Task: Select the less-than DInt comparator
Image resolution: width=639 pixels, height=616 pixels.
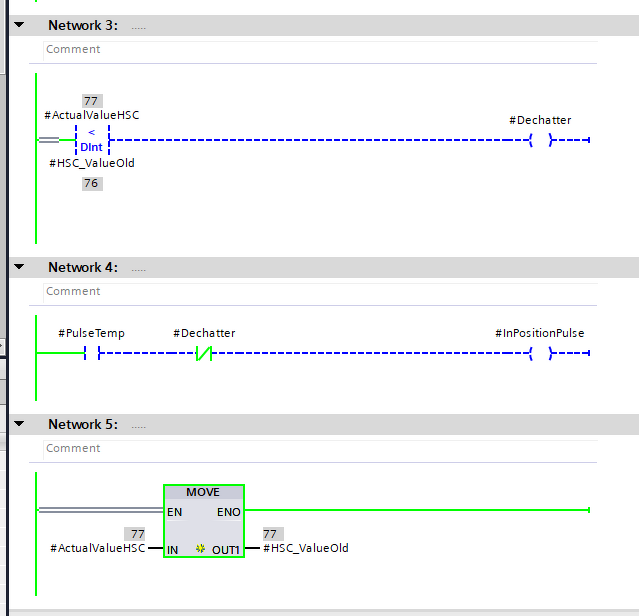Action: coord(92,140)
